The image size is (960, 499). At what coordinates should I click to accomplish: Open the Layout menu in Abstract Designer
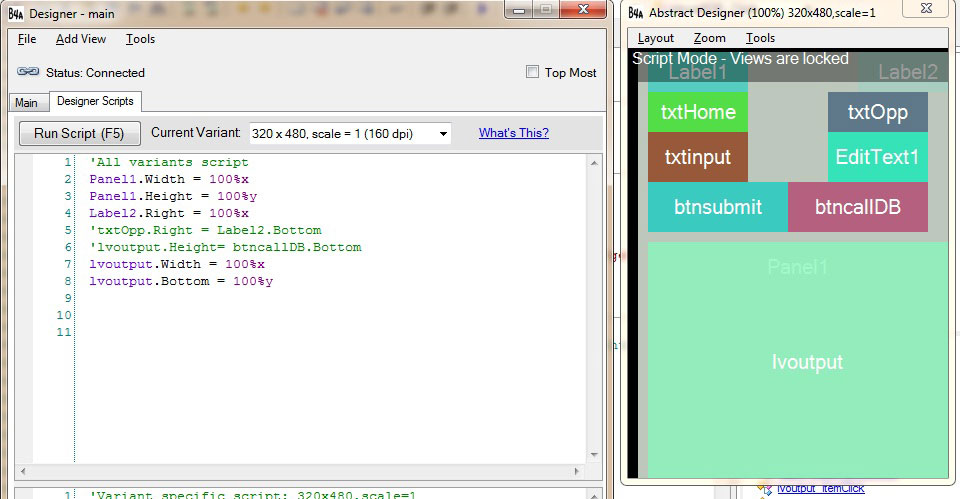tap(656, 38)
